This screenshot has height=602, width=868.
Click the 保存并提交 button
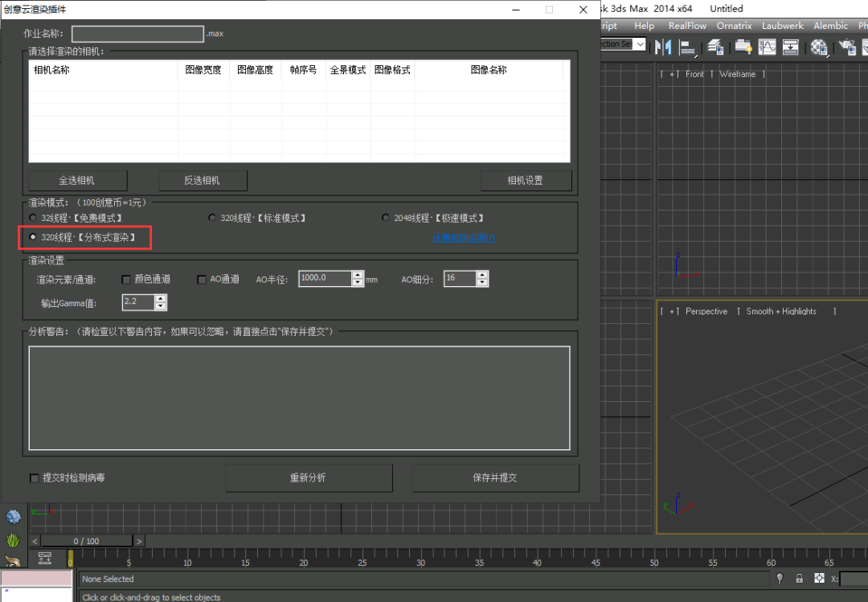pyautogui.click(x=495, y=478)
